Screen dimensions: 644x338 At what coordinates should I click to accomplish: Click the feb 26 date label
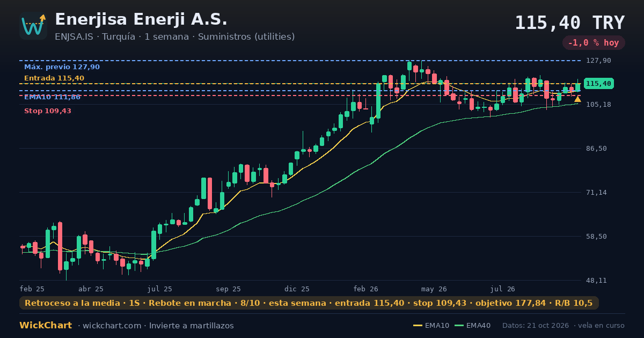tap(366, 289)
